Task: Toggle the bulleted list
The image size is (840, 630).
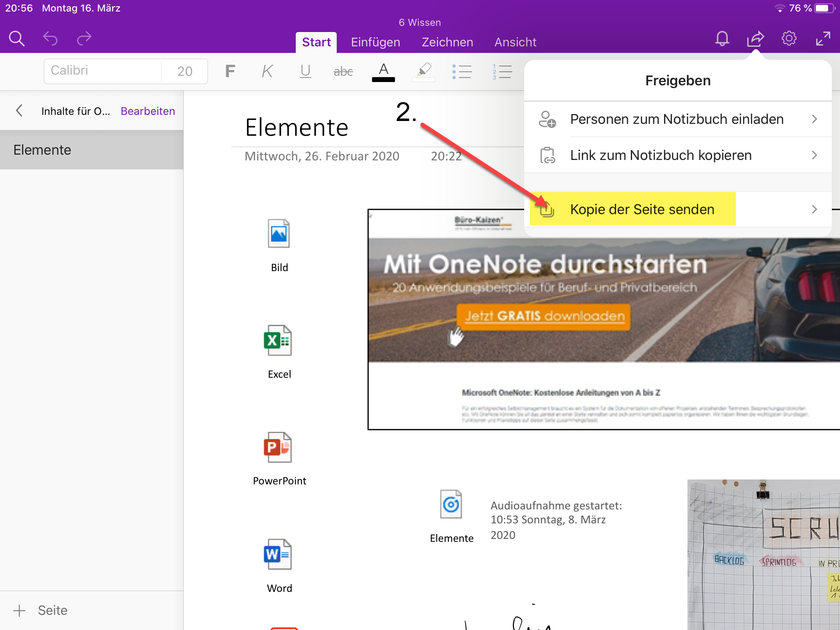Action: [462, 72]
